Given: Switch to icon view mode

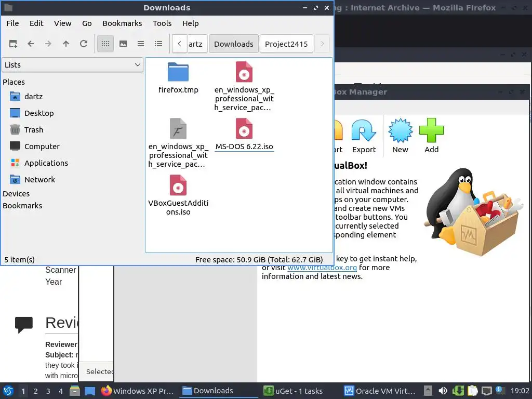Looking at the screenshot, I should click(105, 44).
